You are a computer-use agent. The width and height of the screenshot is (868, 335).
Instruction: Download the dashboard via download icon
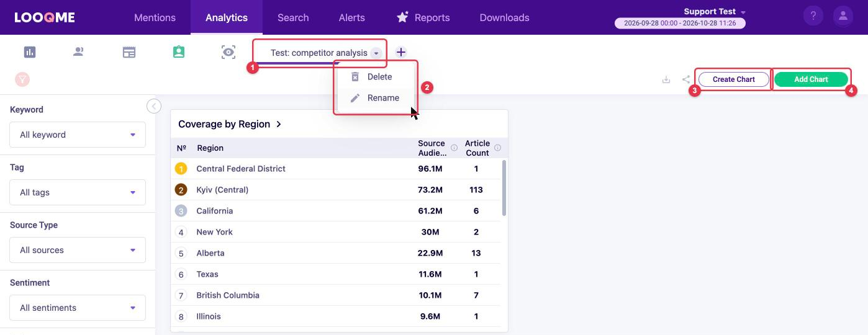point(666,79)
